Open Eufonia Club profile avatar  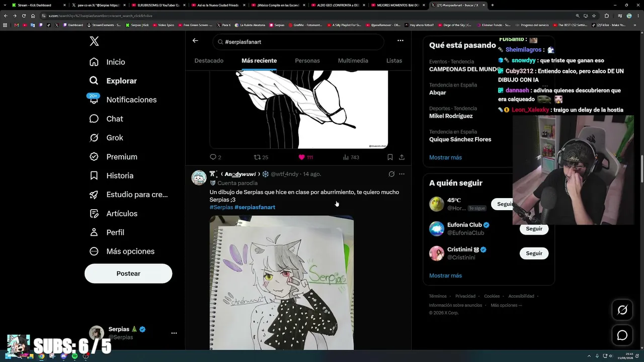[x=437, y=229]
